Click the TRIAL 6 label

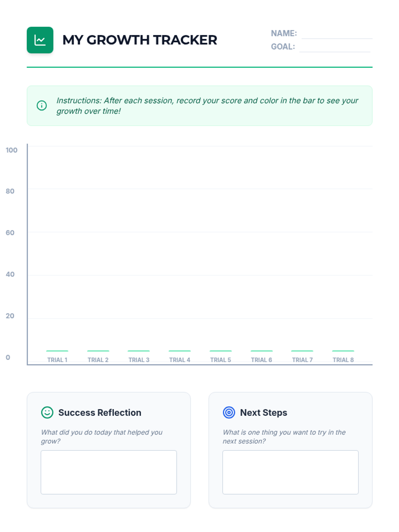point(261,360)
